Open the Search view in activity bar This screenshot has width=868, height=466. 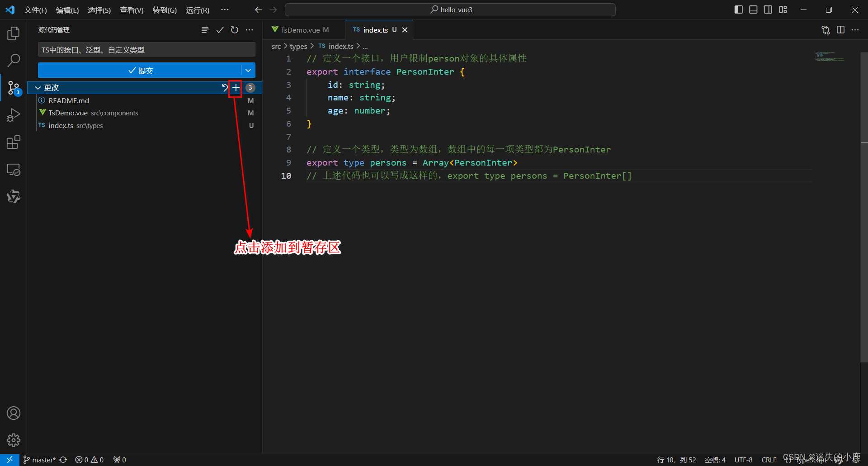pos(14,60)
